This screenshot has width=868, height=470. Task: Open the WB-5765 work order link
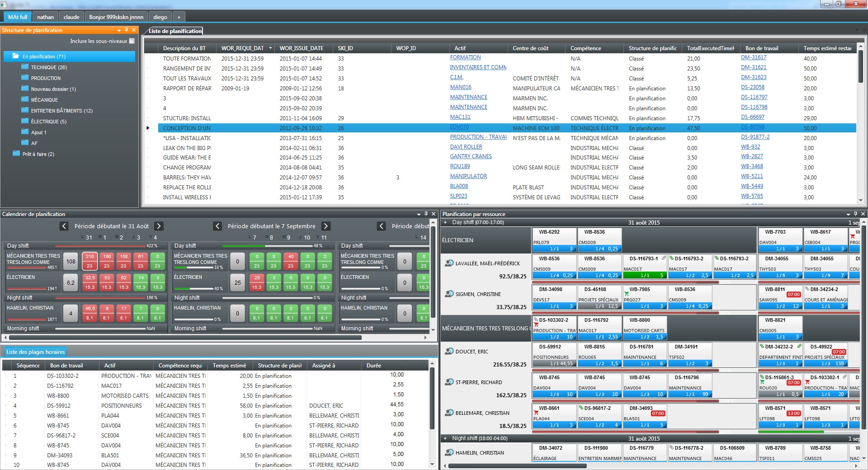point(752,196)
